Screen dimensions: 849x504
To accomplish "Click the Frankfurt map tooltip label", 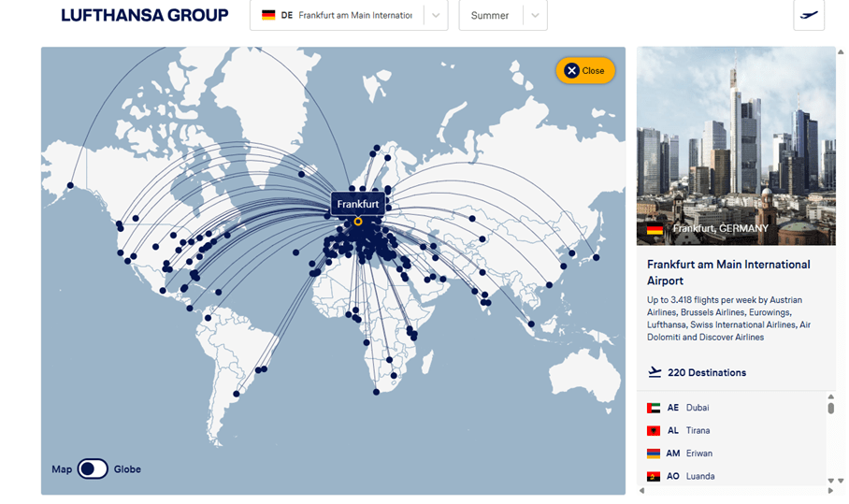I will [x=358, y=204].
